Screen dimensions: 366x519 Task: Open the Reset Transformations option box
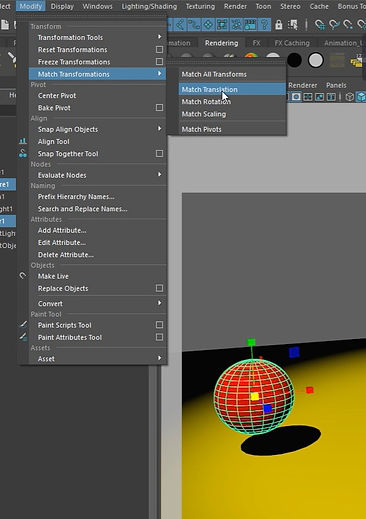click(159, 49)
